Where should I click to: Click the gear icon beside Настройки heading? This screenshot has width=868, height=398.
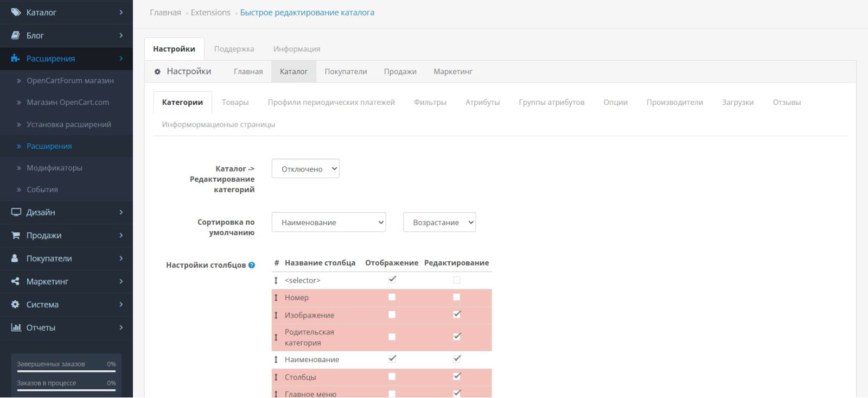coord(157,71)
